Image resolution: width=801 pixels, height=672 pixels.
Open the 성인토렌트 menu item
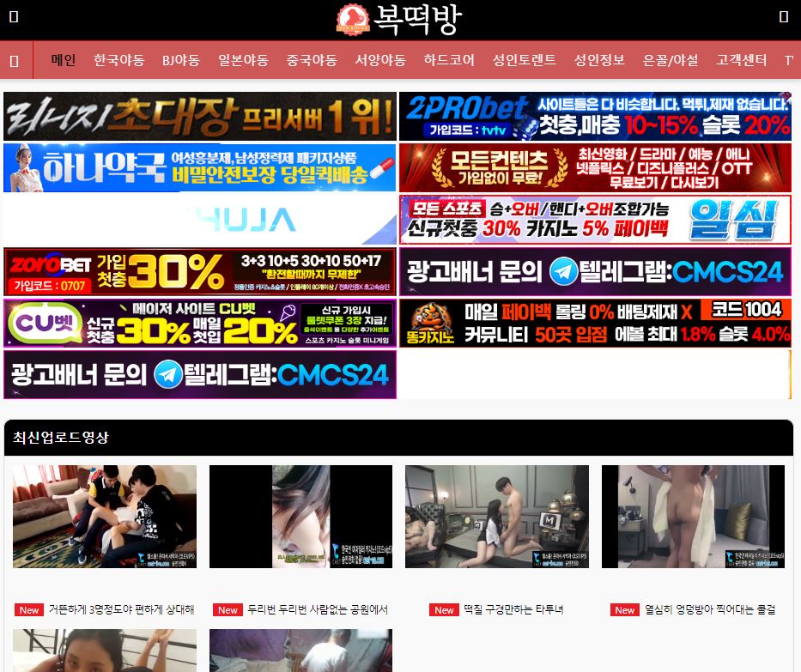524,60
